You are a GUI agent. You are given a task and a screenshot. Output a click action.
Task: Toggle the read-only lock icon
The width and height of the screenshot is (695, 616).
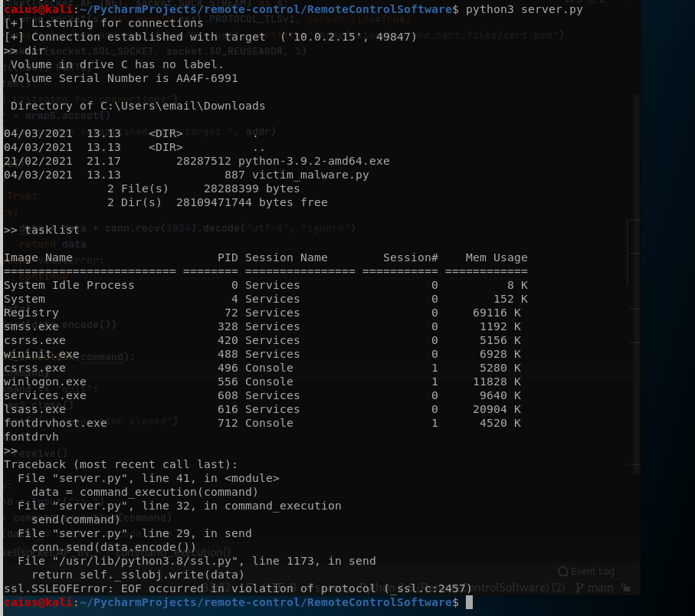pos(625,588)
